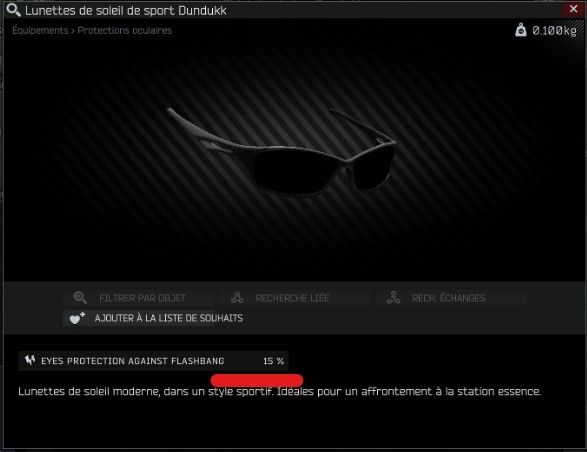Viewport: 587px width, 452px height.
Task: Click the weight bag icon
Action: click(x=521, y=30)
